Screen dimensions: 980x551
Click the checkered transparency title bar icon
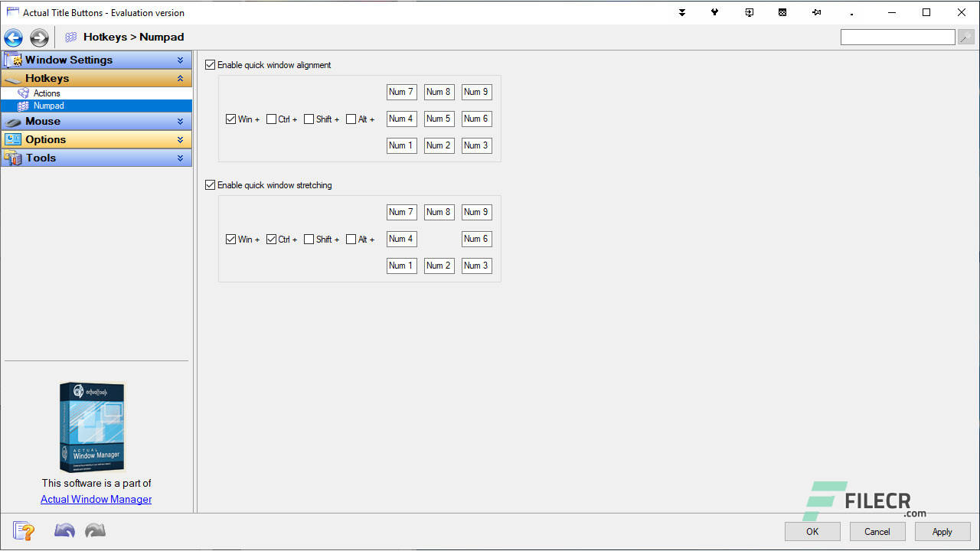782,12
